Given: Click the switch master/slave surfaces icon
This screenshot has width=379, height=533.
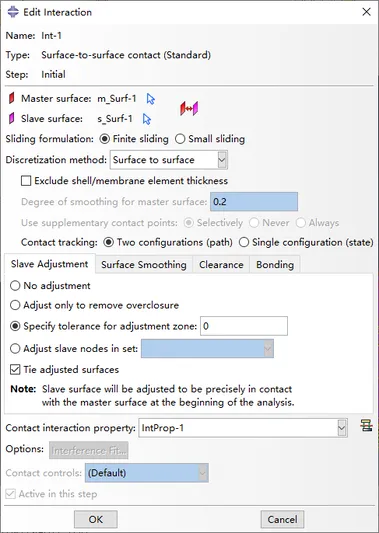Looking at the screenshot, I should tap(189, 108).
